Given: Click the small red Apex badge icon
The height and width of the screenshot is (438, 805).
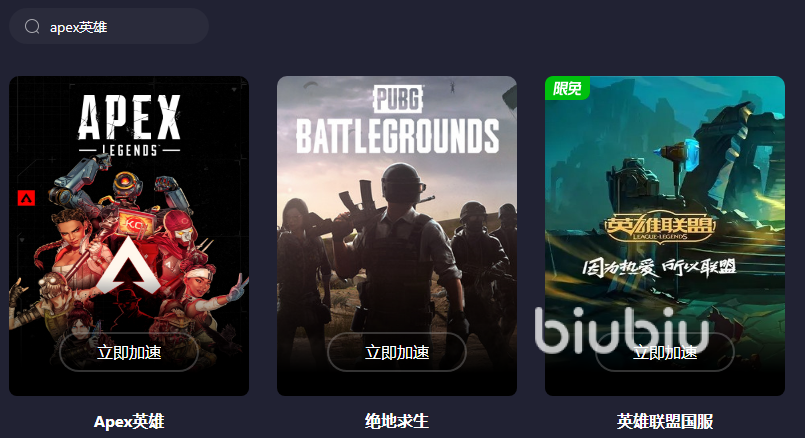Looking at the screenshot, I should point(26,198).
